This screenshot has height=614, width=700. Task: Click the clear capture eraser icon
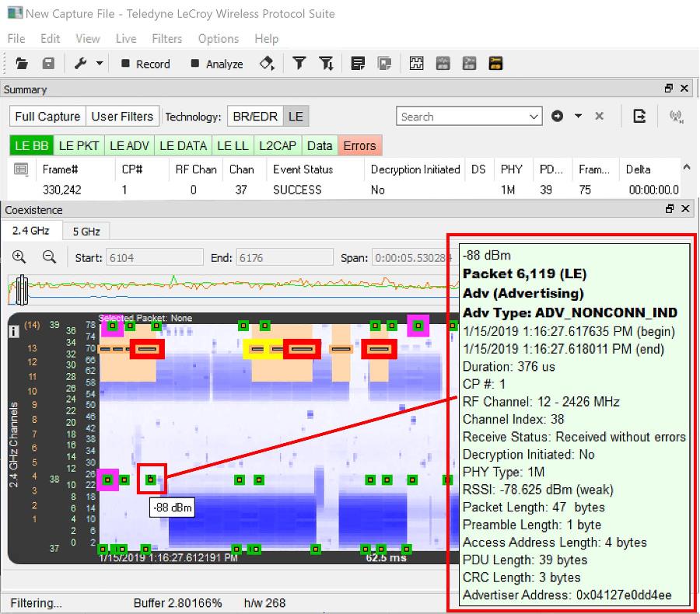pos(267,64)
